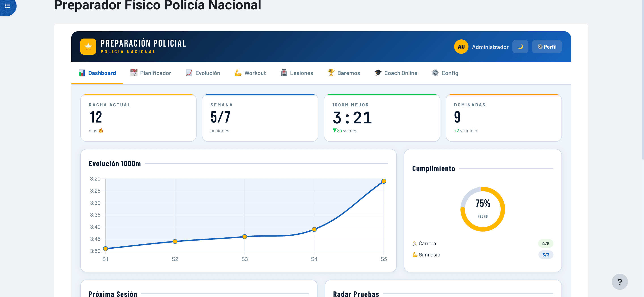The width and height of the screenshot is (644, 297).
Task: Open the Perfil button
Action: click(x=547, y=47)
